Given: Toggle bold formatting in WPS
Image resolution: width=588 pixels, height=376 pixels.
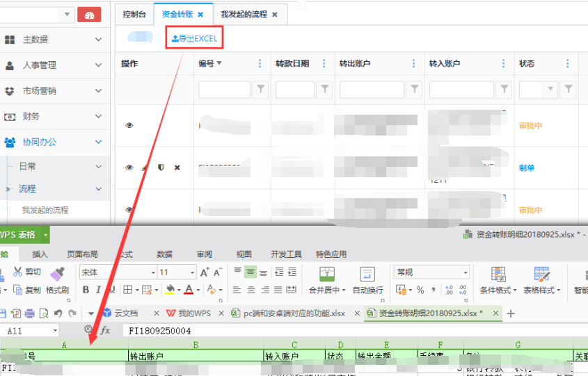Looking at the screenshot, I should coord(85,290).
